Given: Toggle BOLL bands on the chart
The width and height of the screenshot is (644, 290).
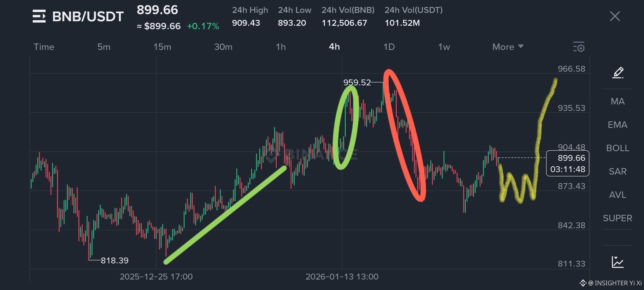Looking at the screenshot, I should (617, 148).
